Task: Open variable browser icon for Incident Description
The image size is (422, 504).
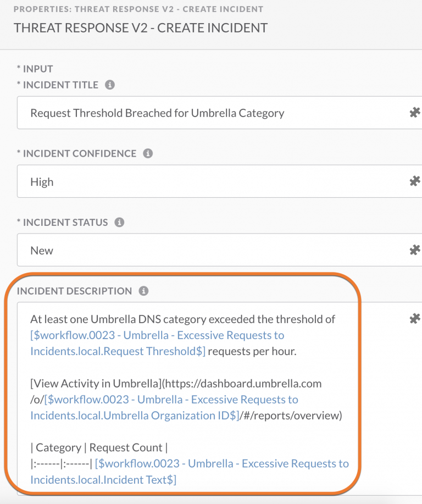Action: (415, 319)
